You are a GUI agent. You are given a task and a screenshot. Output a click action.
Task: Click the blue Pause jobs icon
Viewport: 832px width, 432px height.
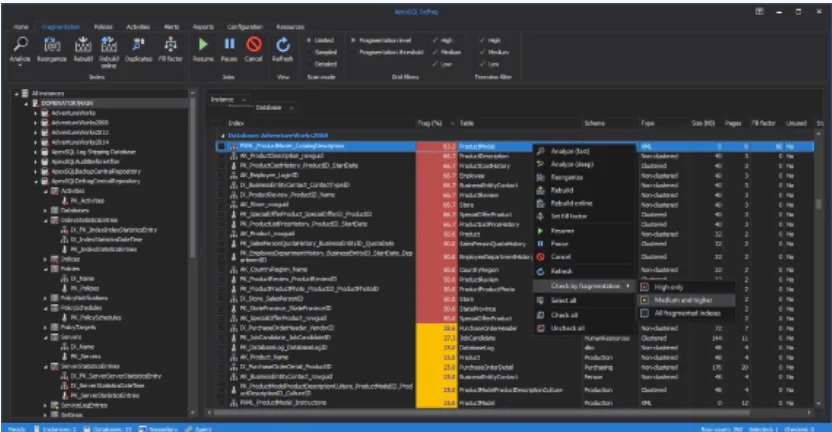(229, 45)
